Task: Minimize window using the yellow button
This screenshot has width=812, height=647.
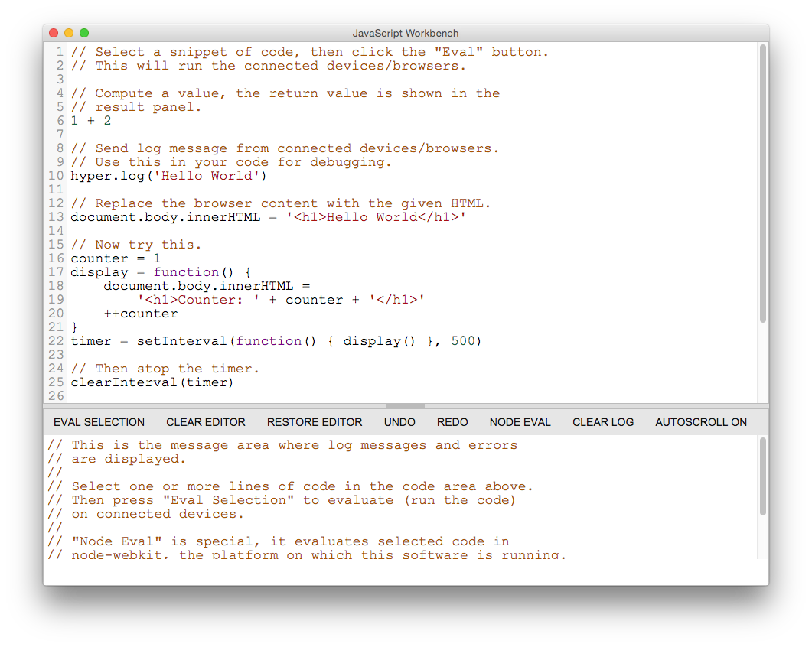Action: [69, 33]
